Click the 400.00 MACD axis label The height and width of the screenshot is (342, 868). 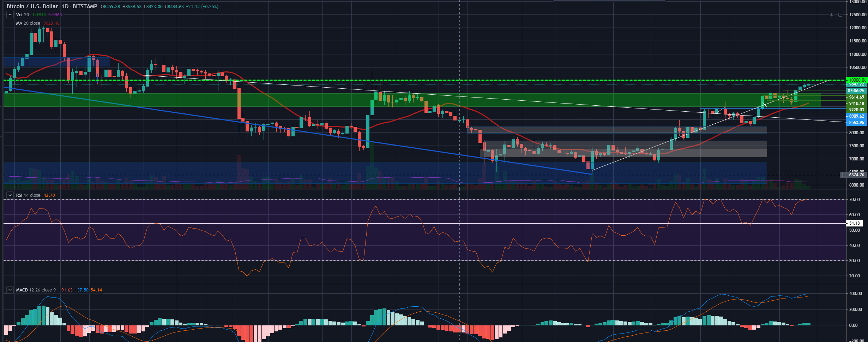point(855,294)
